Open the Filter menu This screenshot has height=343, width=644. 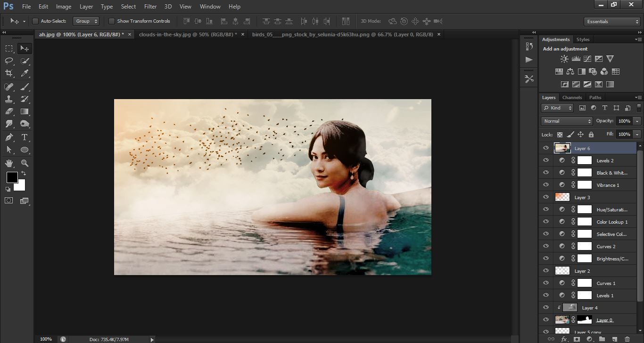click(150, 7)
